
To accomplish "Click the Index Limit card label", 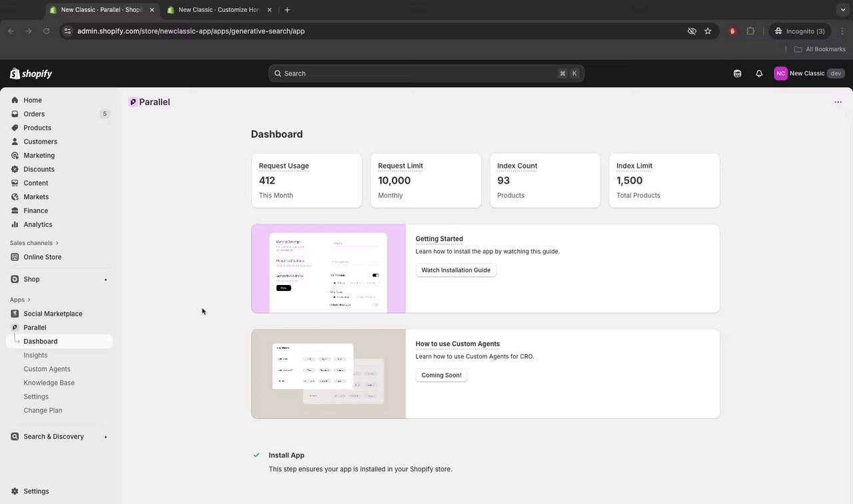I will pos(634,166).
